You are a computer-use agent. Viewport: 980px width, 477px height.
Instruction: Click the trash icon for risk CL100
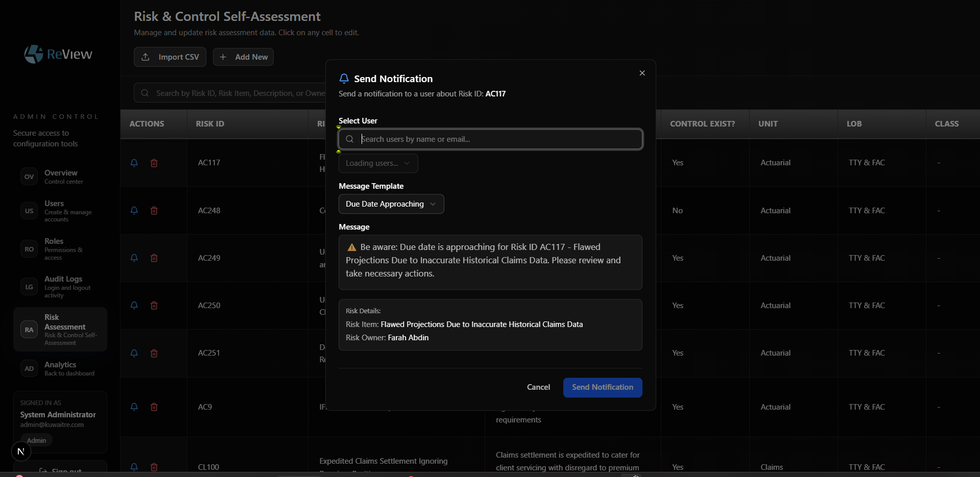(154, 467)
